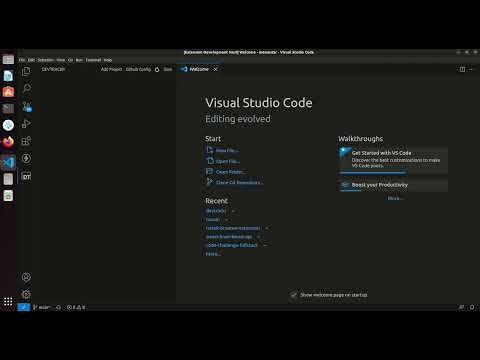Viewport: 480px width, 360px height.
Task: Open LibreOffice Writer in Ubuntu dock
Action: pos(8,76)
